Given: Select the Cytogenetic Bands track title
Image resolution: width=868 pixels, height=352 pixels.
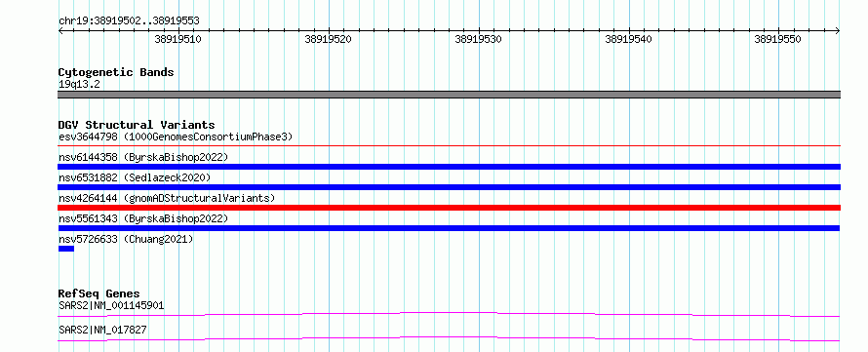Looking at the screenshot, I should coord(116,72).
